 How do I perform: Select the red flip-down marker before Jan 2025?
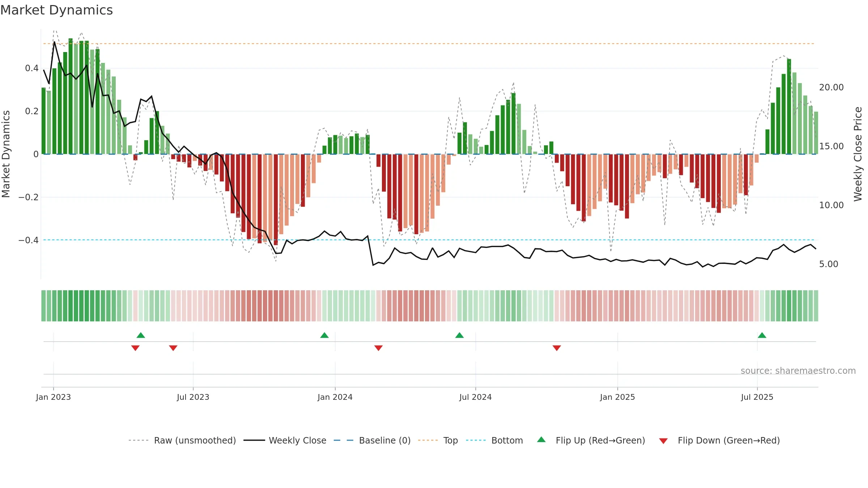click(557, 348)
